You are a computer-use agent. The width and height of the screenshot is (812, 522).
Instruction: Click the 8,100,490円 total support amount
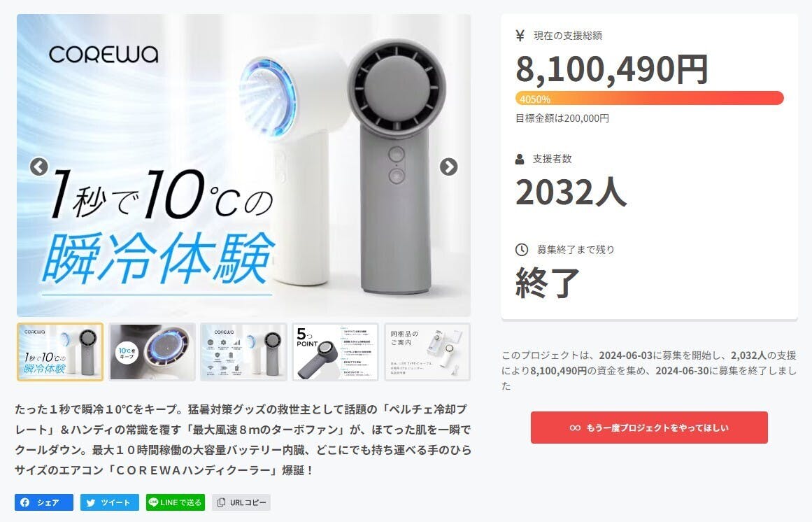(x=611, y=69)
